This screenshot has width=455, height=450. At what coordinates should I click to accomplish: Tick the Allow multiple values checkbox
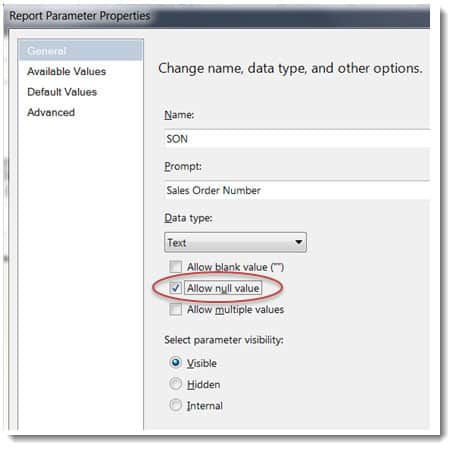click(175, 309)
